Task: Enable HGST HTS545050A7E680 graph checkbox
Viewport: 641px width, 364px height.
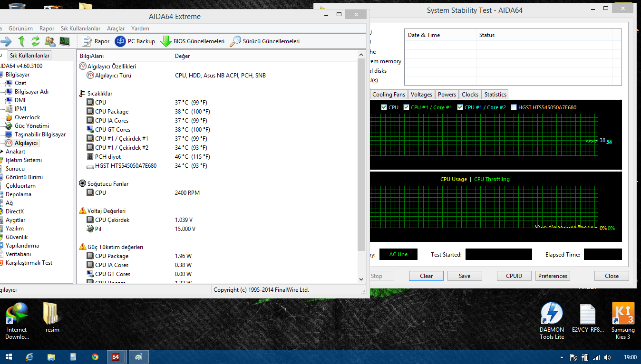Action: (x=514, y=107)
